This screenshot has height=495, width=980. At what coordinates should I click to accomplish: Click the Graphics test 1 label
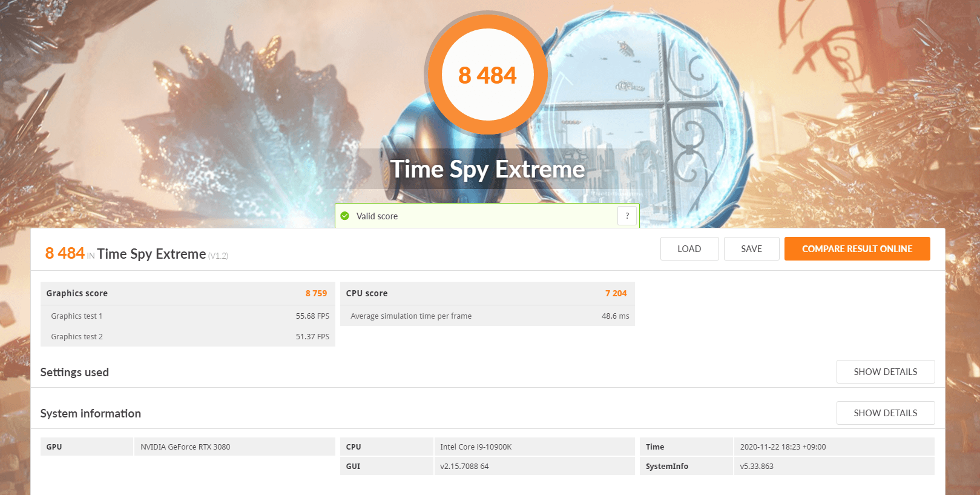77,316
